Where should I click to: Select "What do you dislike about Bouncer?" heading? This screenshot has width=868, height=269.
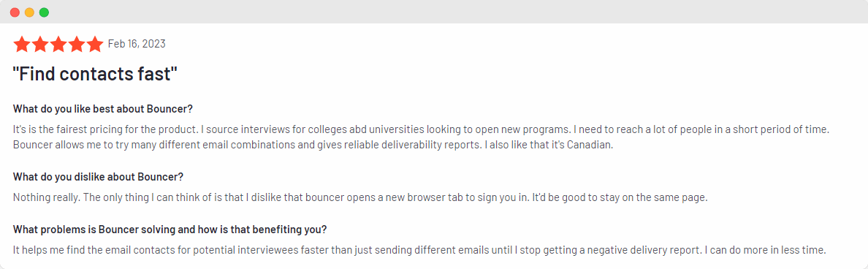(98, 177)
